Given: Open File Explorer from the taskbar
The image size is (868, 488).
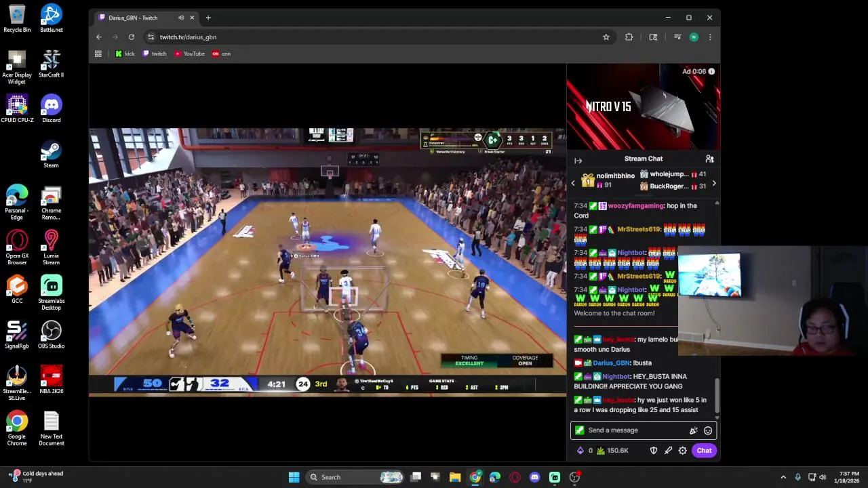Looking at the screenshot, I should point(455,477).
